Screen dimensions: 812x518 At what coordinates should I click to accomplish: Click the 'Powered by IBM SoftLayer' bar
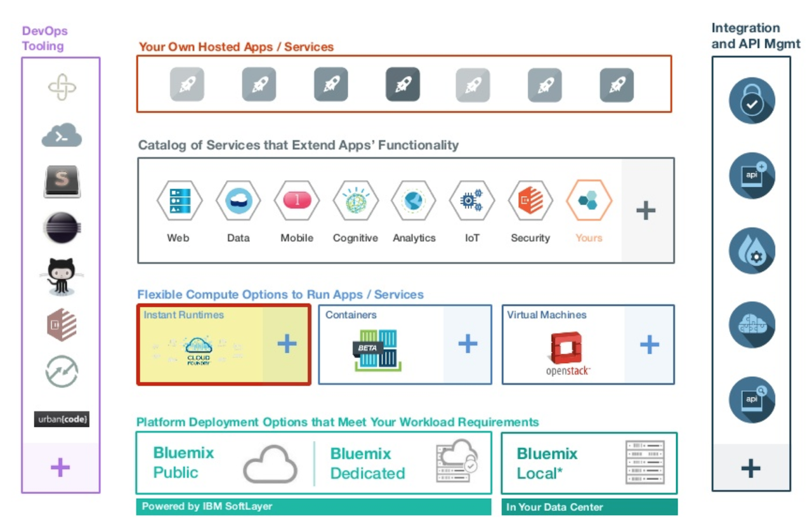[x=313, y=507]
